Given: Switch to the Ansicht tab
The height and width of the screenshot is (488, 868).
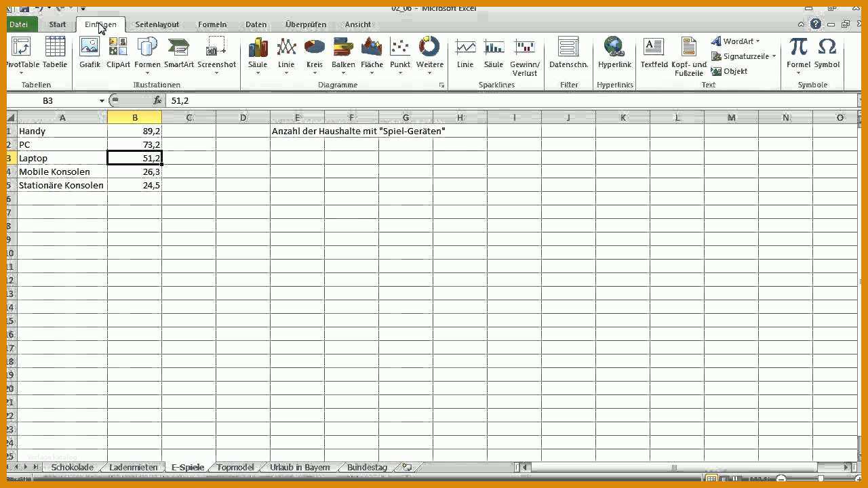Looking at the screenshot, I should click(x=358, y=24).
